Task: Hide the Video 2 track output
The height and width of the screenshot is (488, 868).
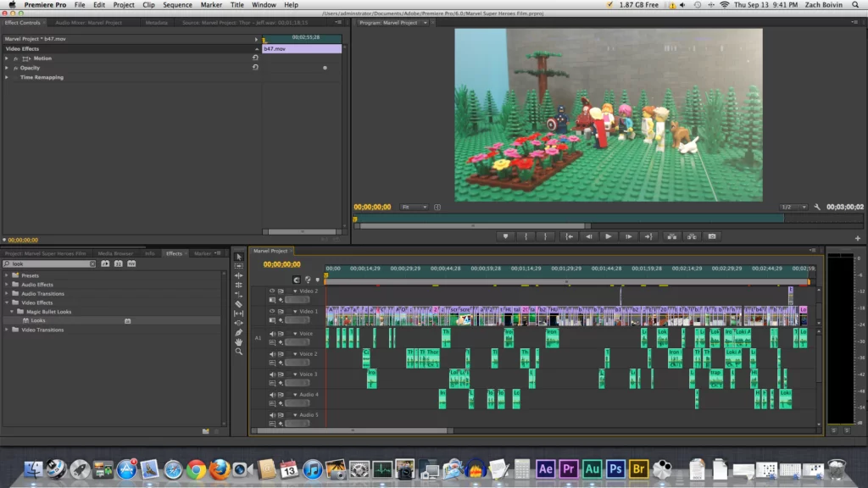Action: 272,291
